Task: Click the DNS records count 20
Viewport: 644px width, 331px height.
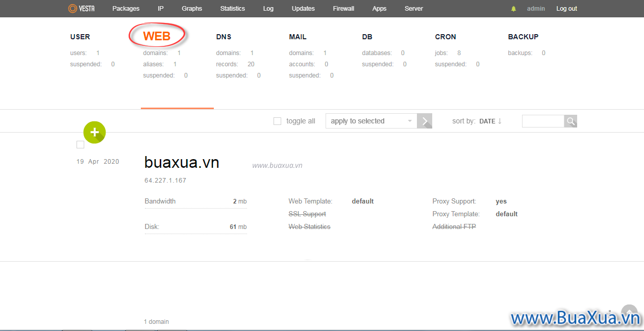Action: pyautogui.click(x=251, y=64)
